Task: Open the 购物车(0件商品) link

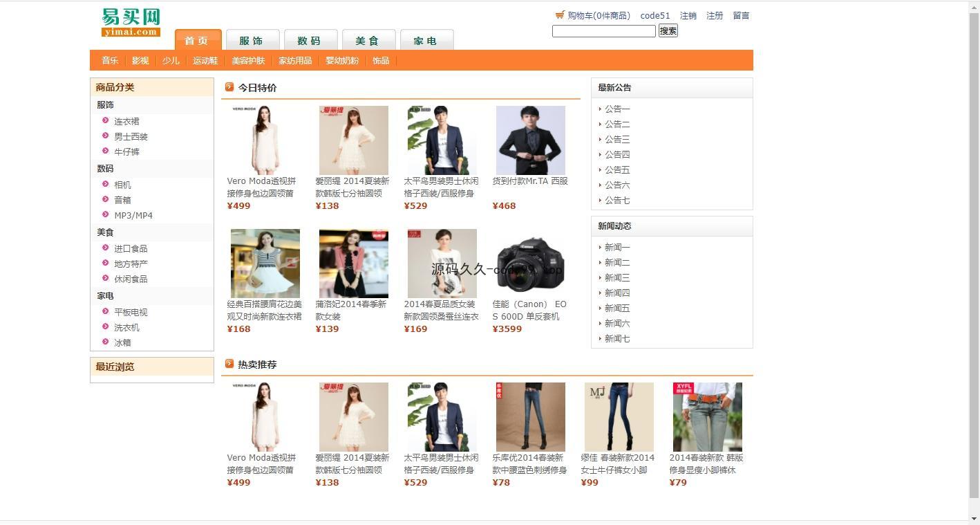Action: (599, 15)
